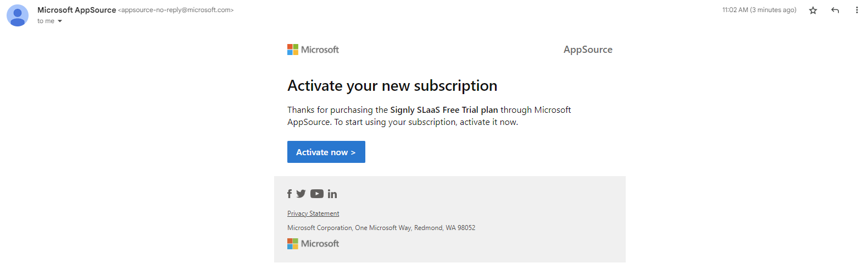Open the YouTube icon in footer
Image resolution: width=868 pixels, height=279 pixels.
click(x=317, y=194)
